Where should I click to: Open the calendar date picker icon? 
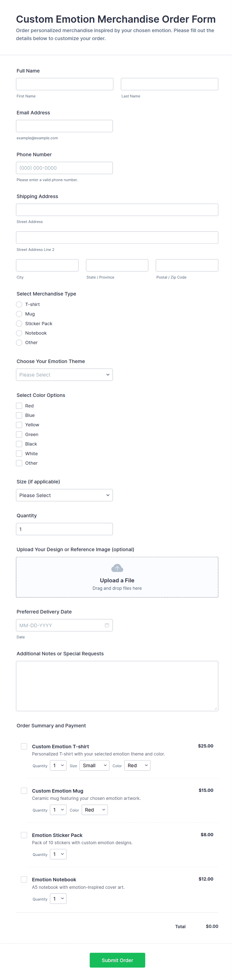coord(107,625)
